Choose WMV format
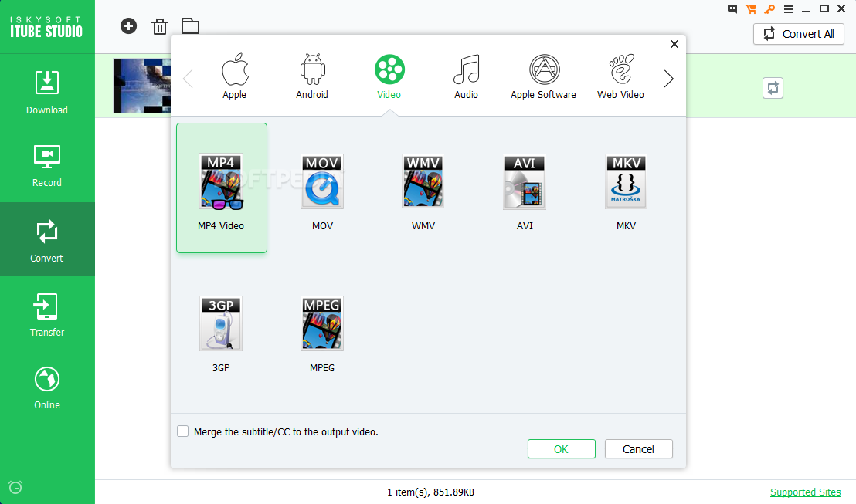Viewport: 856px width, 504px height. pos(423,192)
